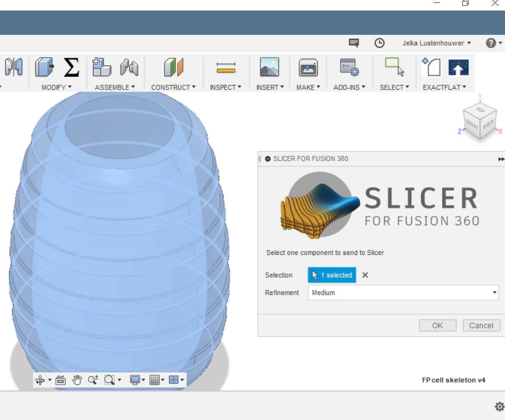505x420 pixels.
Task: Click the help question mark icon
Action: tap(491, 43)
